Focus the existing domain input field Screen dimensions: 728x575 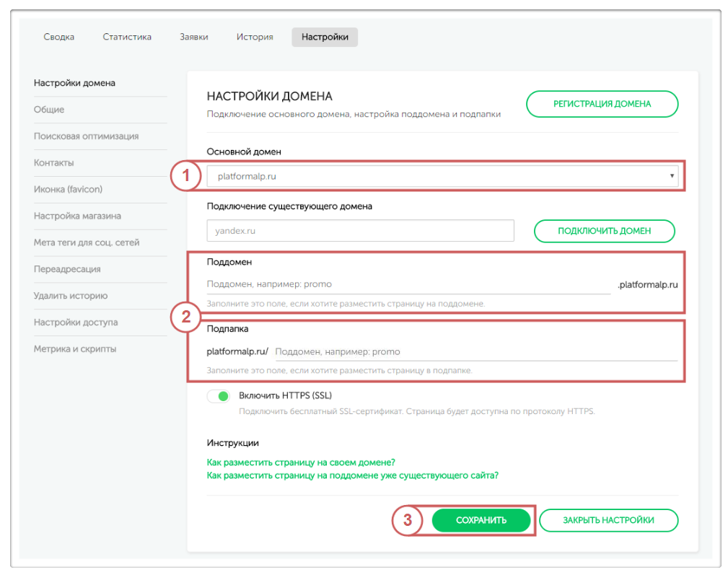point(360,231)
